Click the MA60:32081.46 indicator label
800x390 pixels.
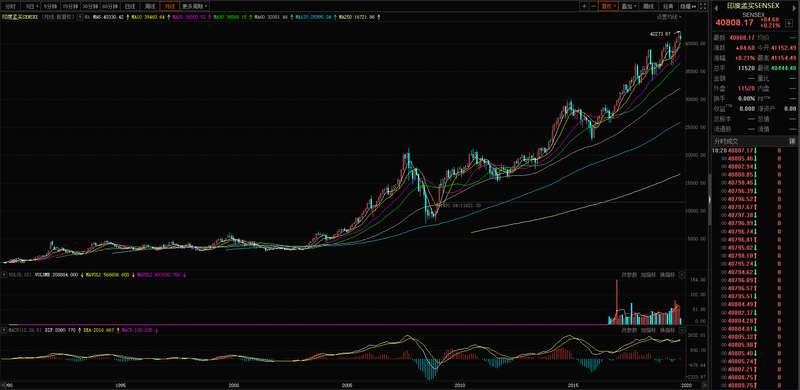271,17
